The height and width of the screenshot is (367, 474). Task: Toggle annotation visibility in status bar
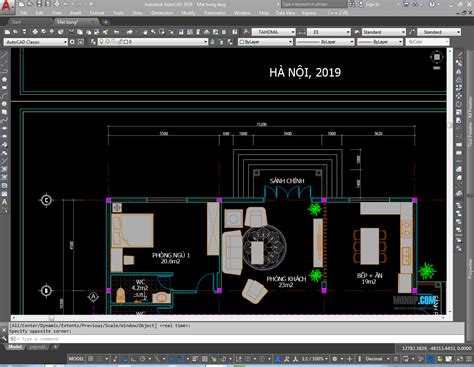click(278, 359)
